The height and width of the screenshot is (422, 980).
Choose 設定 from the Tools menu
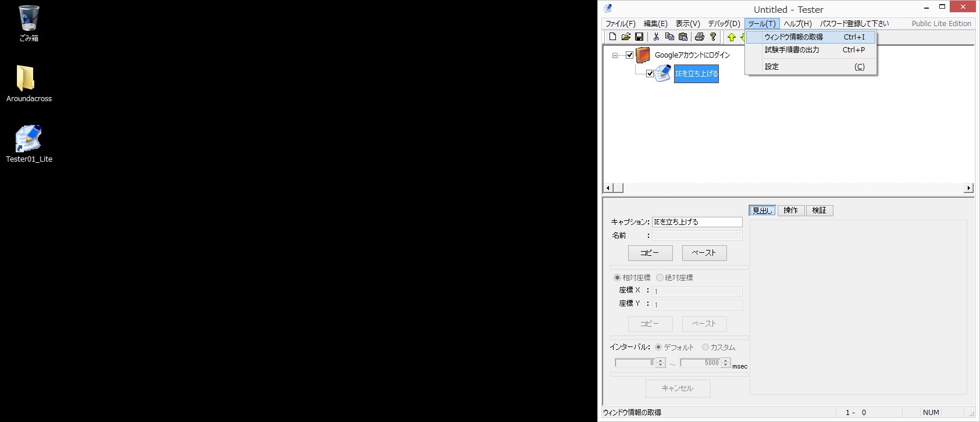coord(811,67)
